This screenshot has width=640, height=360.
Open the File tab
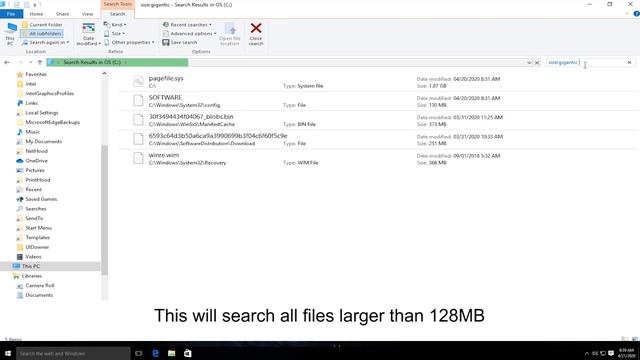11,14
